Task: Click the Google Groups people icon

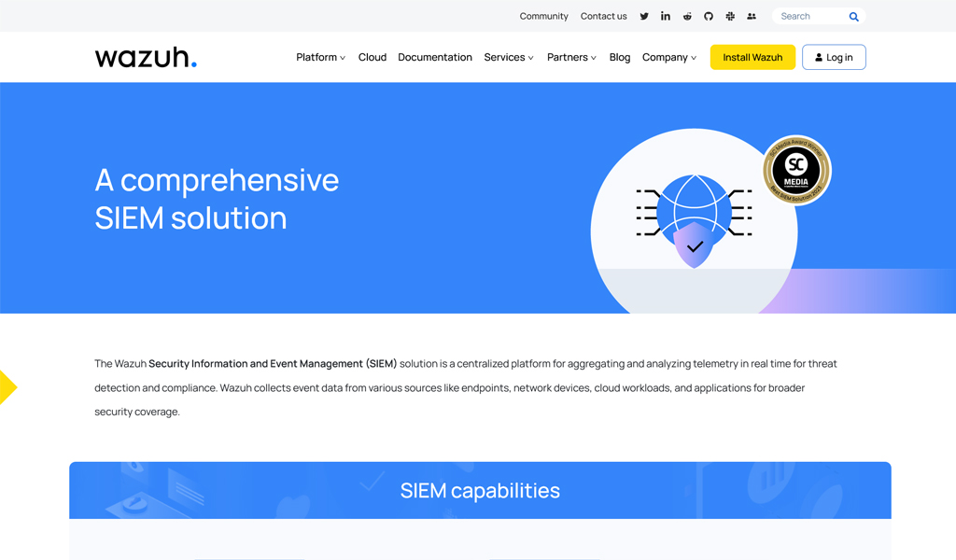Action: pyautogui.click(x=752, y=16)
